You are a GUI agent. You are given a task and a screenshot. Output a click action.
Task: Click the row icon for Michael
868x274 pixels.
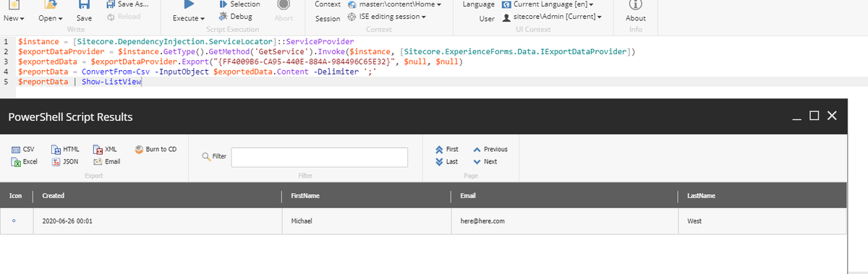click(13, 221)
